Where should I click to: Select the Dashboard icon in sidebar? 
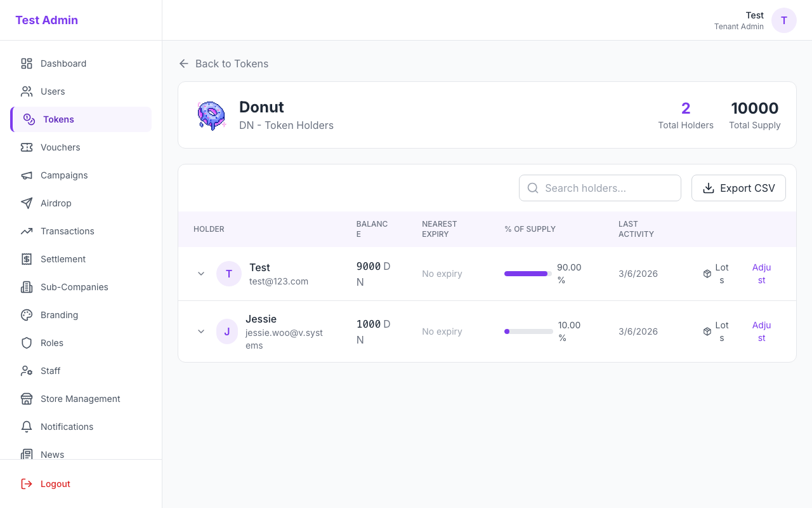click(26, 63)
